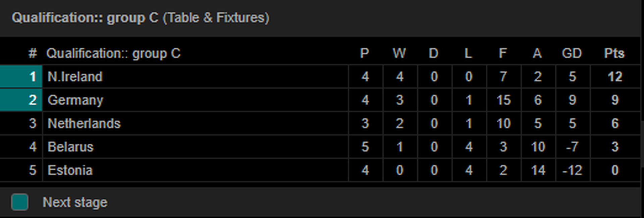Click the Qualification group C panel title

pos(141,18)
